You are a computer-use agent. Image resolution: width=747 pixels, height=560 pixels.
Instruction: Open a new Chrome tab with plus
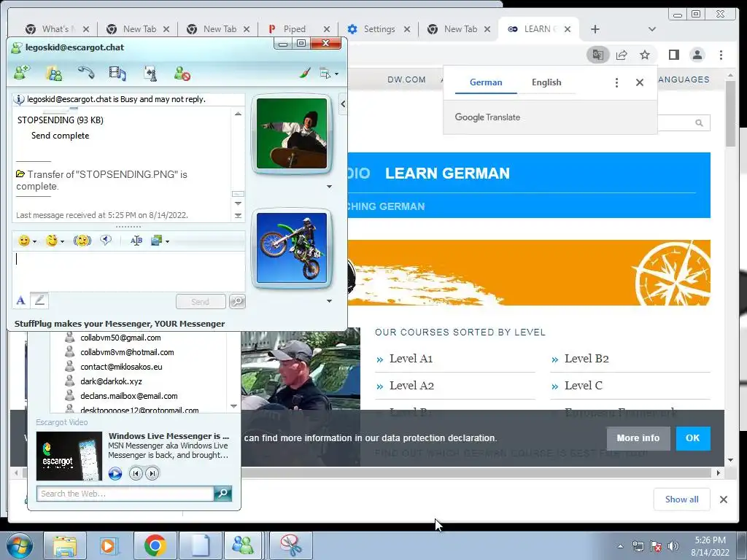(595, 29)
